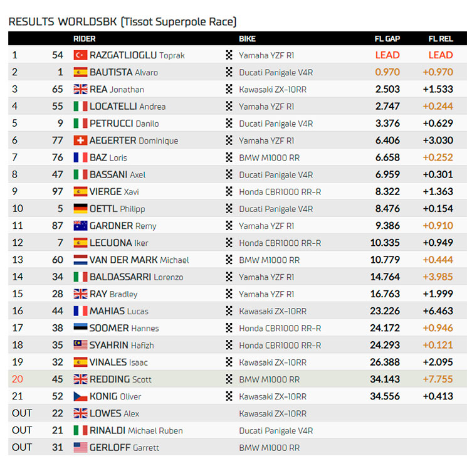Click the Turkish flag next to Razgatlioglu
467x476 pixels.
pos(80,55)
